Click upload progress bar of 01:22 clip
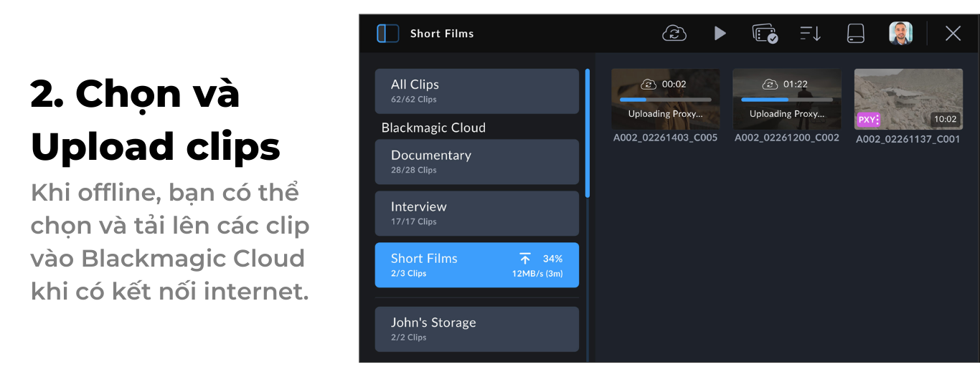 click(x=787, y=100)
